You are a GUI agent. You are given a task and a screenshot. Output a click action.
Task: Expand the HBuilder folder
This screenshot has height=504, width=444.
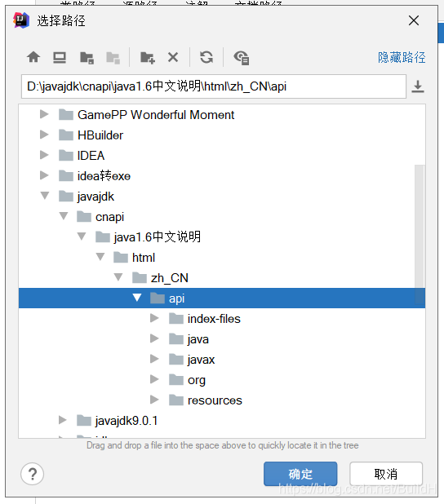click(x=44, y=135)
